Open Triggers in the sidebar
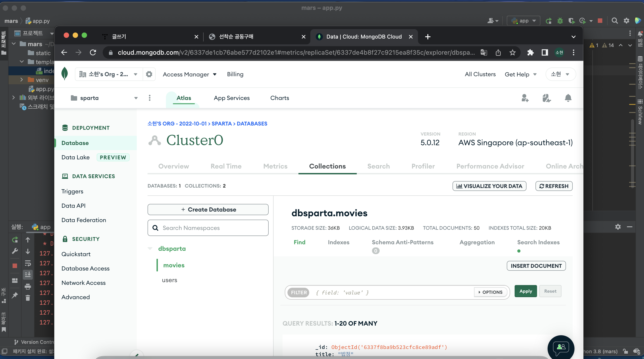Image resolution: width=644 pixels, height=359 pixels. pos(72,191)
